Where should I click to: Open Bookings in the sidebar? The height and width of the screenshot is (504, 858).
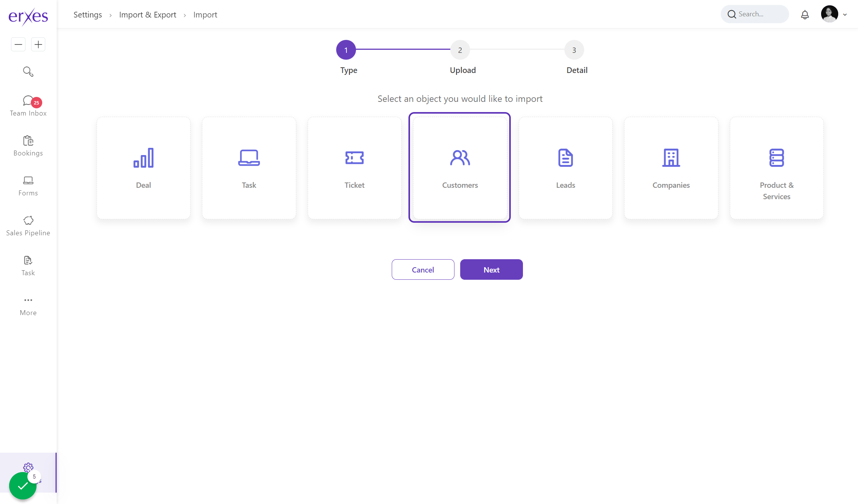tap(28, 146)
